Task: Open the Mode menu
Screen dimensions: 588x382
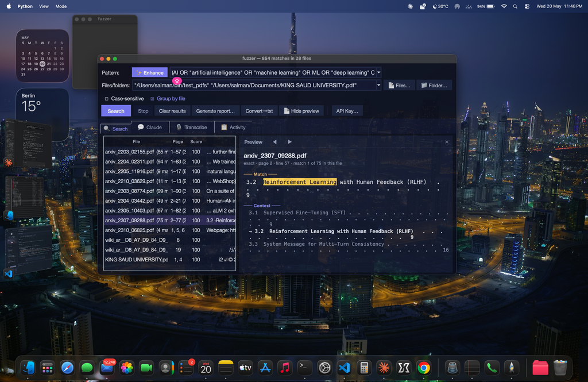Action: (x=61, y=6)
